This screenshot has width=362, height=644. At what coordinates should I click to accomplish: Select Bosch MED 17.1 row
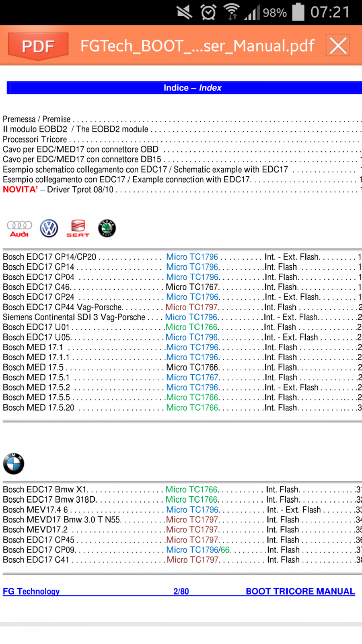(182, 347)
